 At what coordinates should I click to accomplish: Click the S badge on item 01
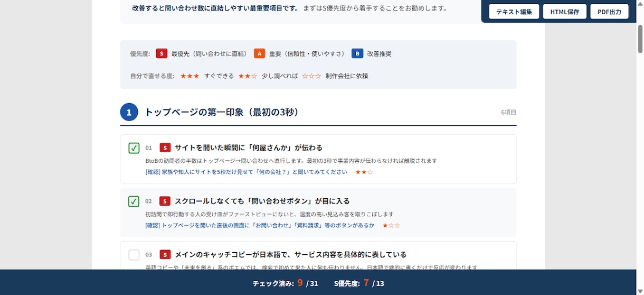tap(165, 147)
